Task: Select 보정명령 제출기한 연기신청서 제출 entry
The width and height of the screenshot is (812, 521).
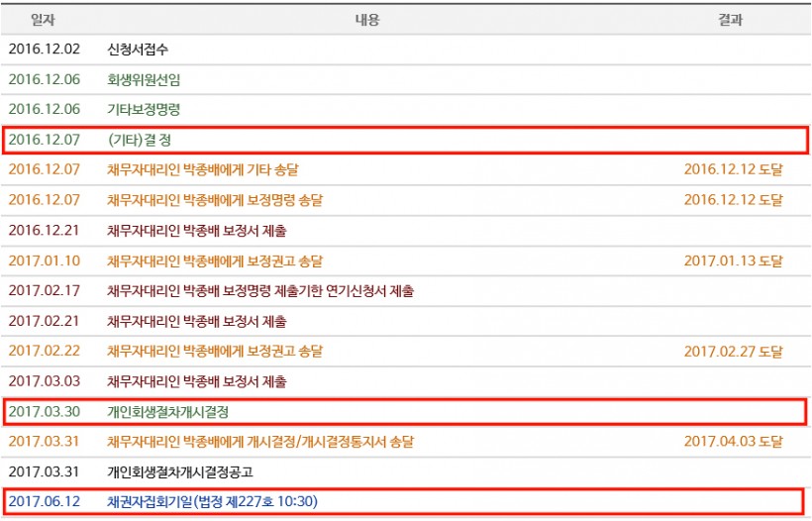Action: coord(260,291)
